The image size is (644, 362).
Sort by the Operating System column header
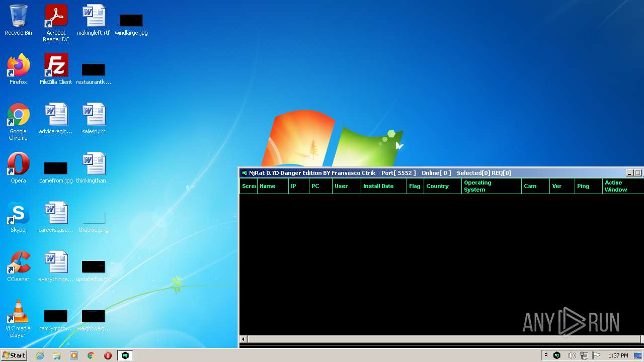pyautogui.click(x=492, y=186)
